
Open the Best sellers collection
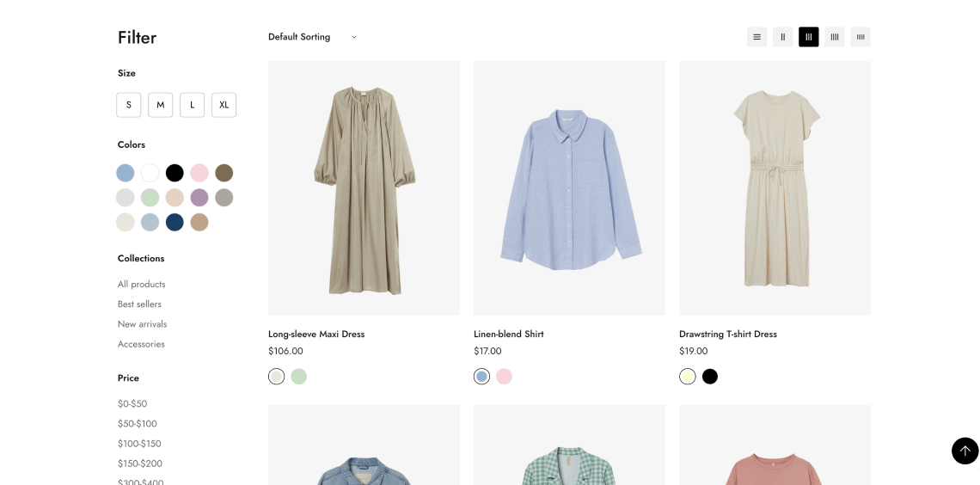(x=139, y=304)
